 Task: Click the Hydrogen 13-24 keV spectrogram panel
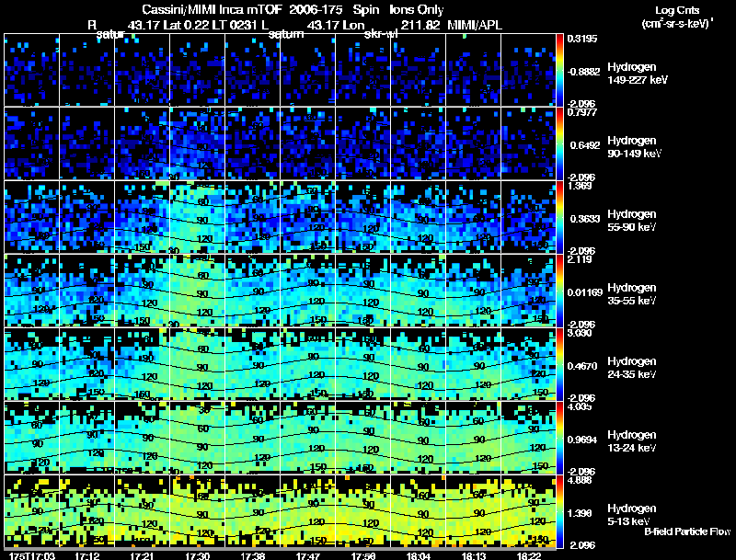coord(280,438)
